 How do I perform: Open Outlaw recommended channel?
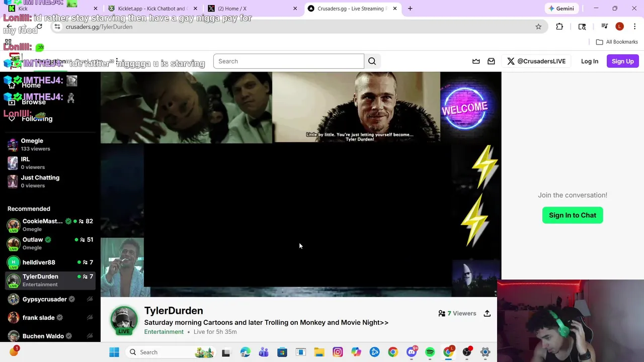(50, 243)
